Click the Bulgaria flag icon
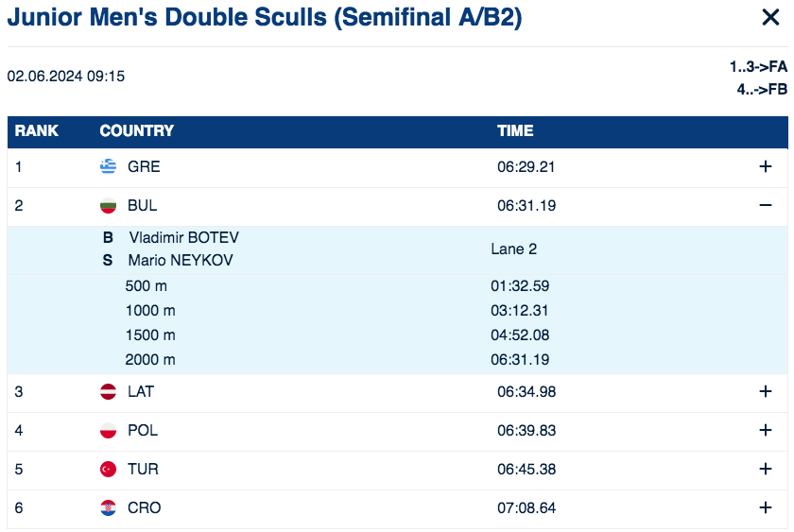This screenshot has height=532, width=794. [108, 205]
